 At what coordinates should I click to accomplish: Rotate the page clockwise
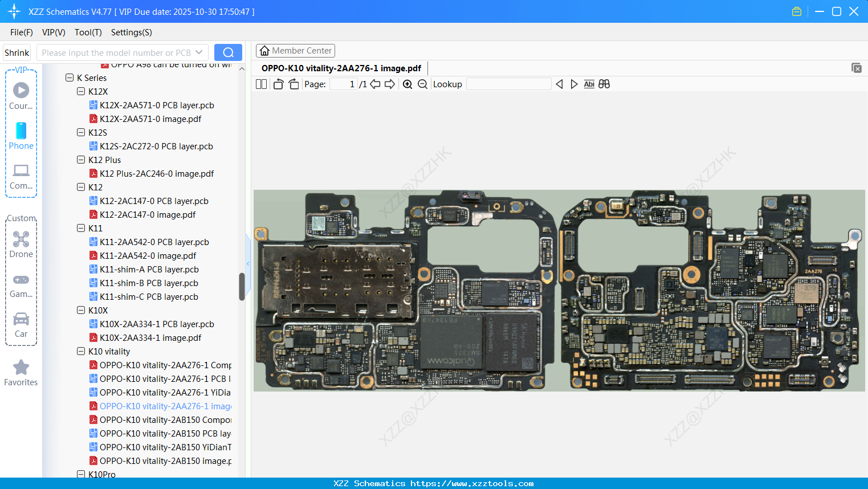tap(294, 84)
